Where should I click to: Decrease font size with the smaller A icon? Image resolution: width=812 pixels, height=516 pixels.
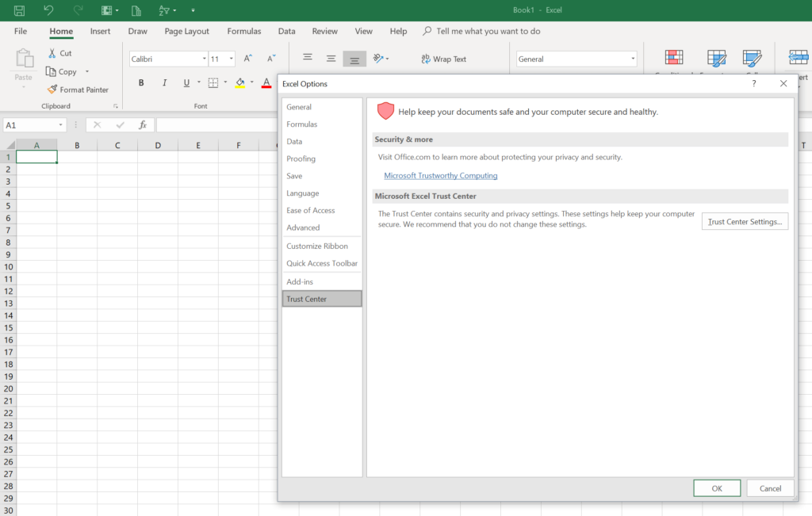[271, 59]
